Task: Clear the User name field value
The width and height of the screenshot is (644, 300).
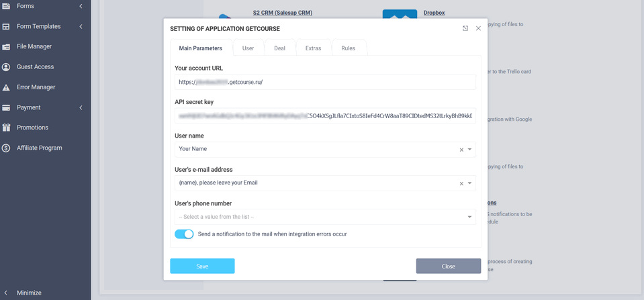Action: [x=461, y=150]
